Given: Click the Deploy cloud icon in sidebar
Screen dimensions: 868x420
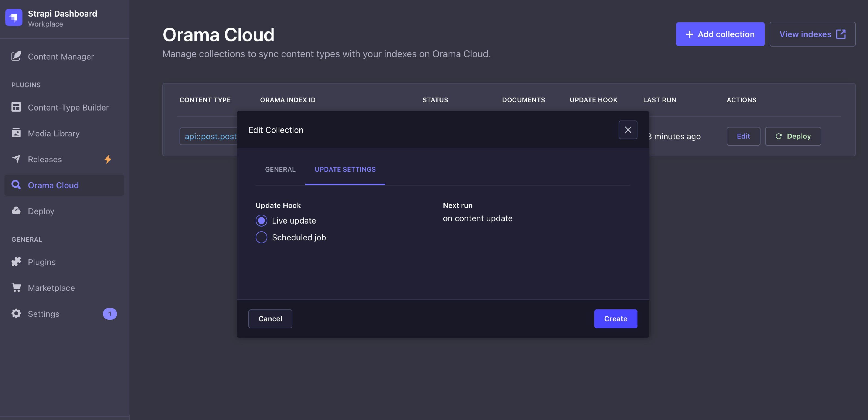Looking at the screenshot, I should (16, 211).
